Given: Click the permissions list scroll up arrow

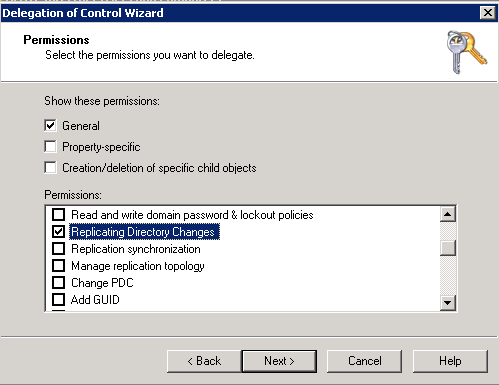Looking at the screenshot, I should 448,214.
